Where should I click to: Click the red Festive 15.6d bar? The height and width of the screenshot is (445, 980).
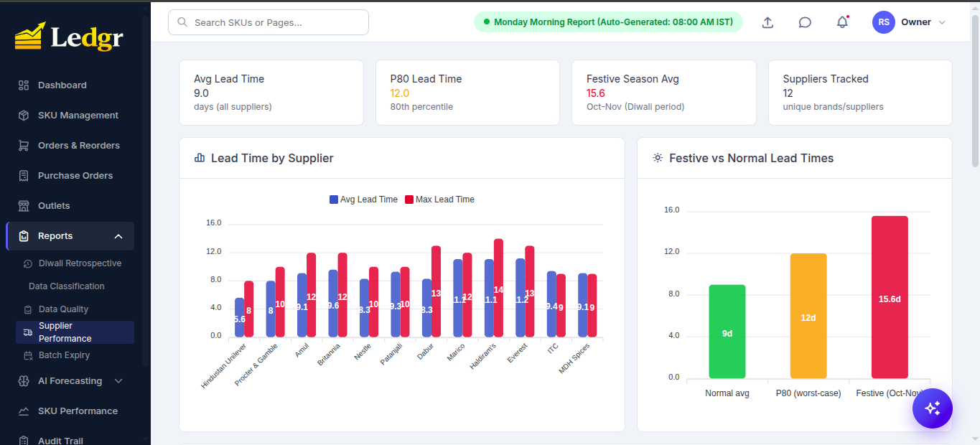pos(890,297)
